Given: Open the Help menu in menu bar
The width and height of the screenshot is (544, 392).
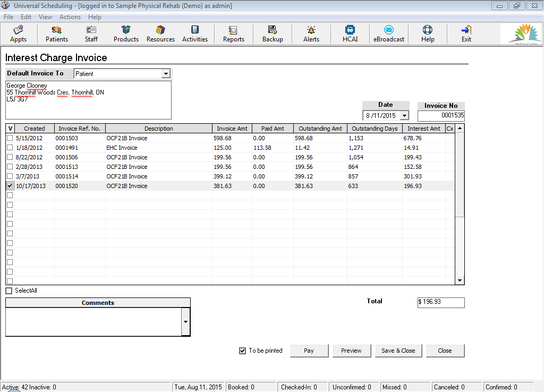Looking at the screenshot, I should click(95, 17).
